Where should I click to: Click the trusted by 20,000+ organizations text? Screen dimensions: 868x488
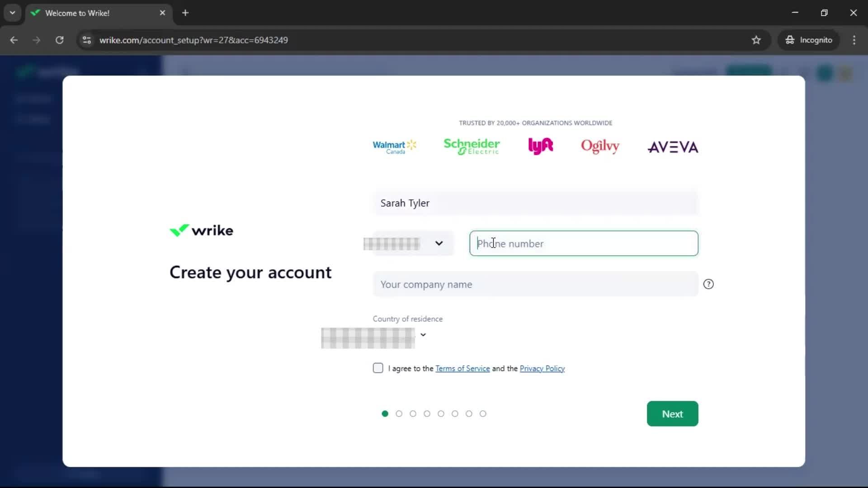[536, 123]
